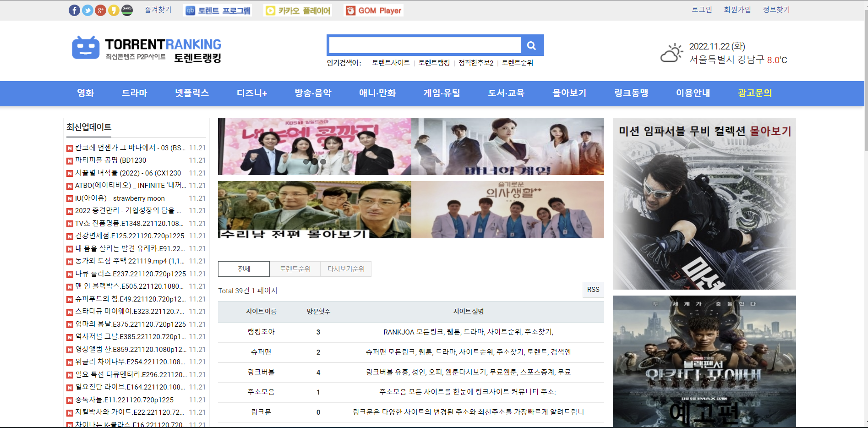Open the Google+ share icon
This screenshot has height=428, width=868.
click(100, 10)
